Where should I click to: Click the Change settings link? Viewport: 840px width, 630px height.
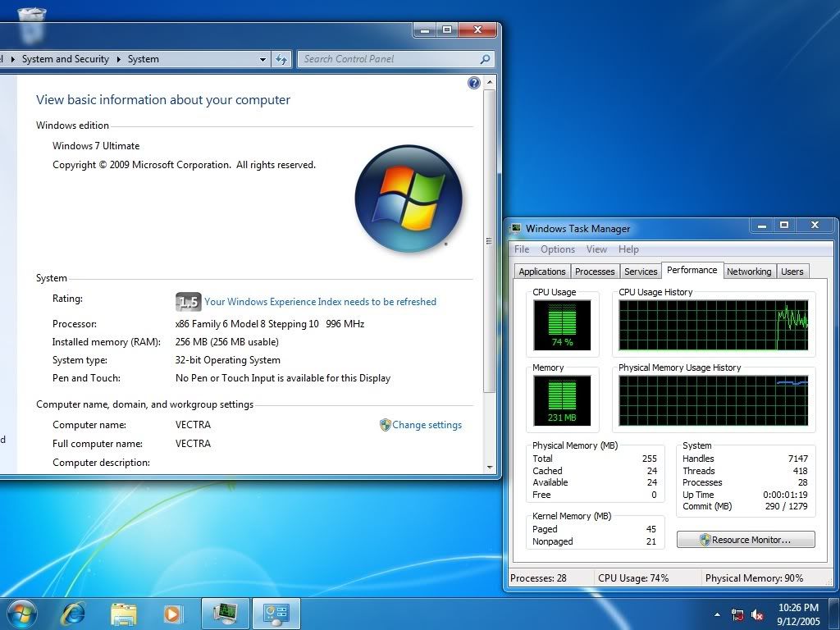[427, 425]
